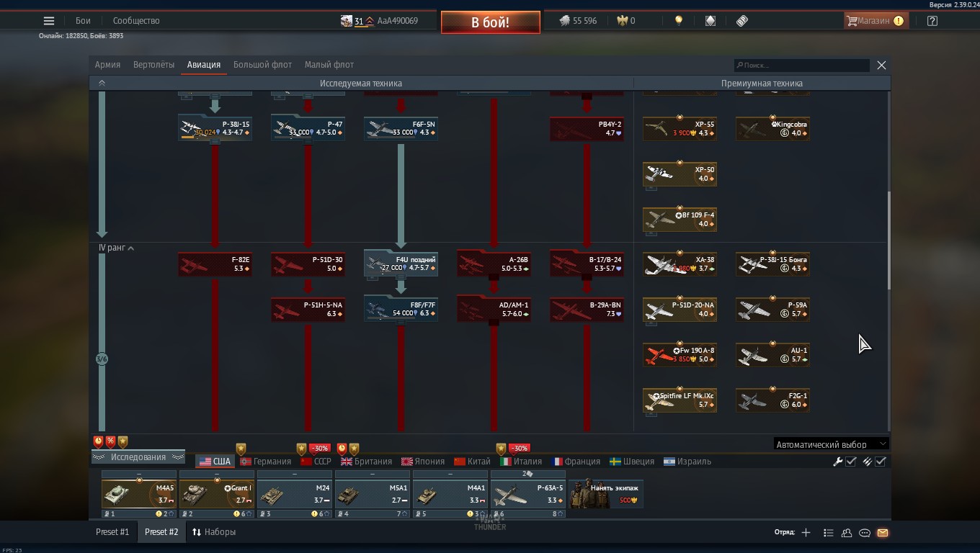Select the premium Kingcobra card
The image size is (980, 553).
pyautogui.click(x=772, y=129)
